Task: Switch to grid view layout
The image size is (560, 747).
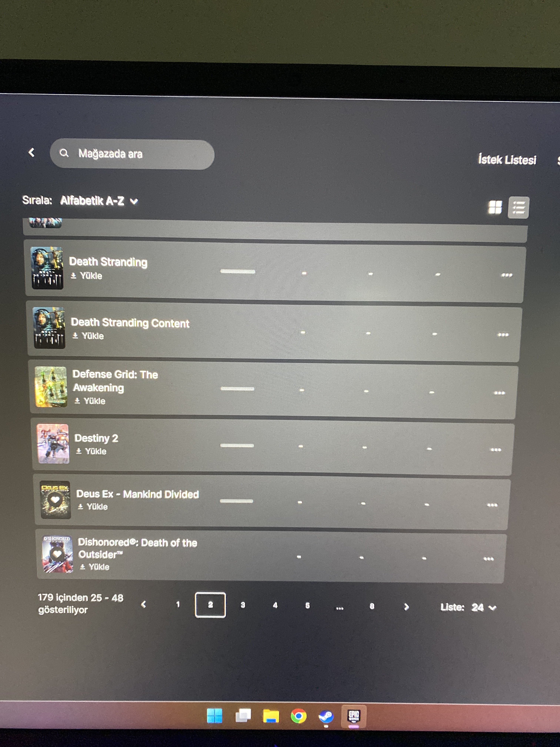Action: [495, 207]
